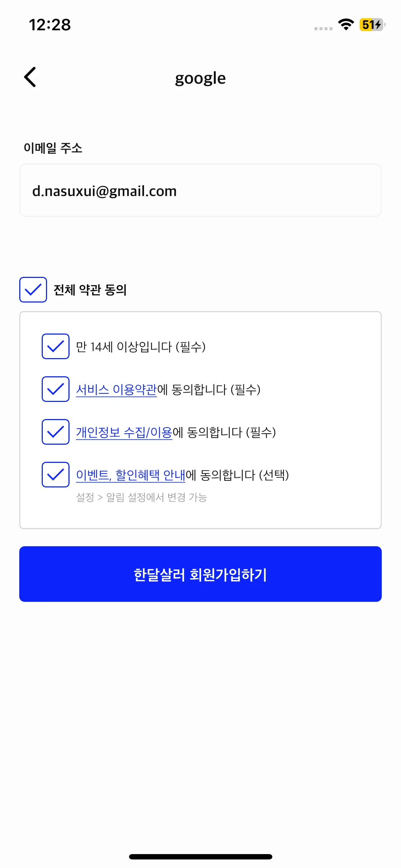Tap the 만 14세 이상입니다 (필수) text
Viewport: 401px width, 868px height.
141,347
